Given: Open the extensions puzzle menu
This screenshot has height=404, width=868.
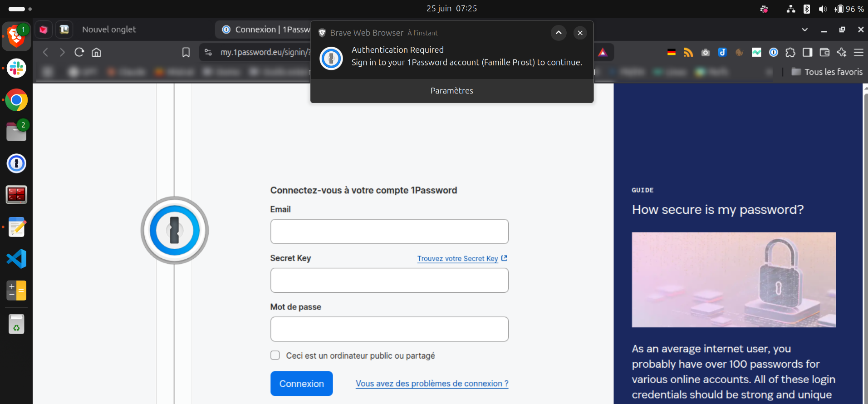Looking at the screenshot, I should point(790,52).
